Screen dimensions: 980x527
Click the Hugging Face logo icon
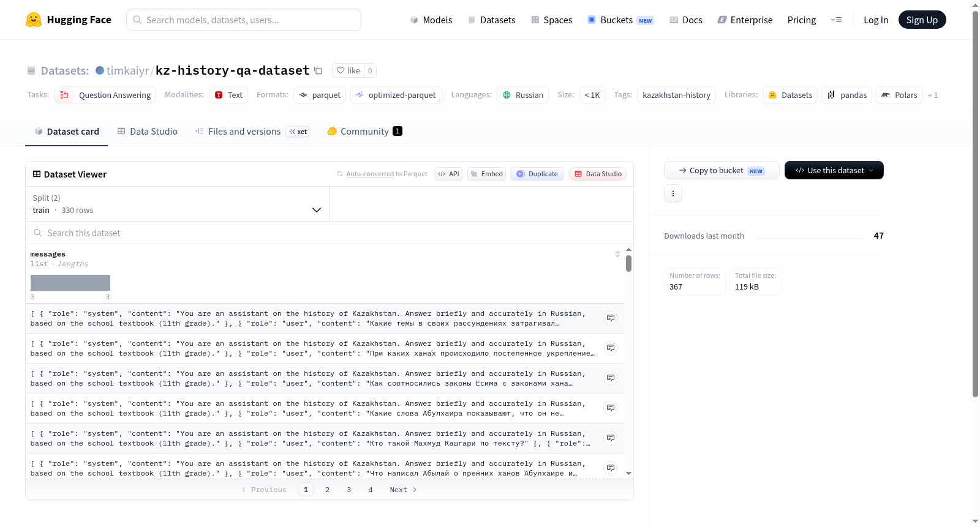tap(34, 20)
